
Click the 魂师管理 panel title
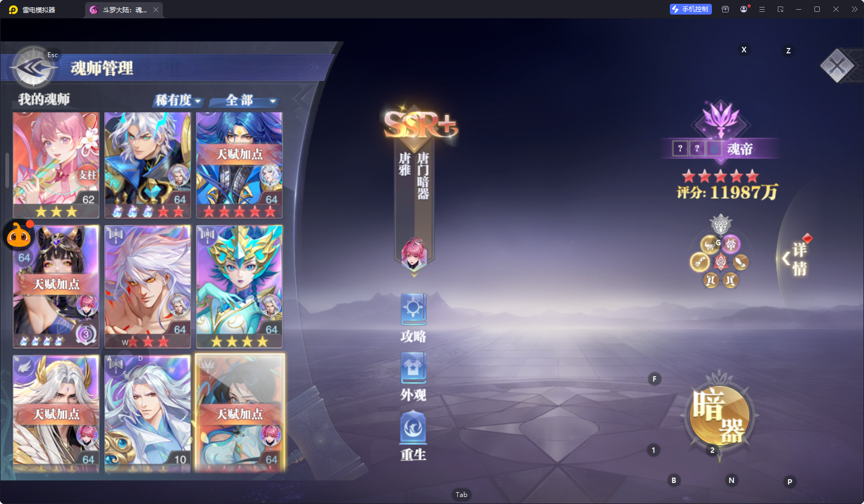click(x=102, y=68)
